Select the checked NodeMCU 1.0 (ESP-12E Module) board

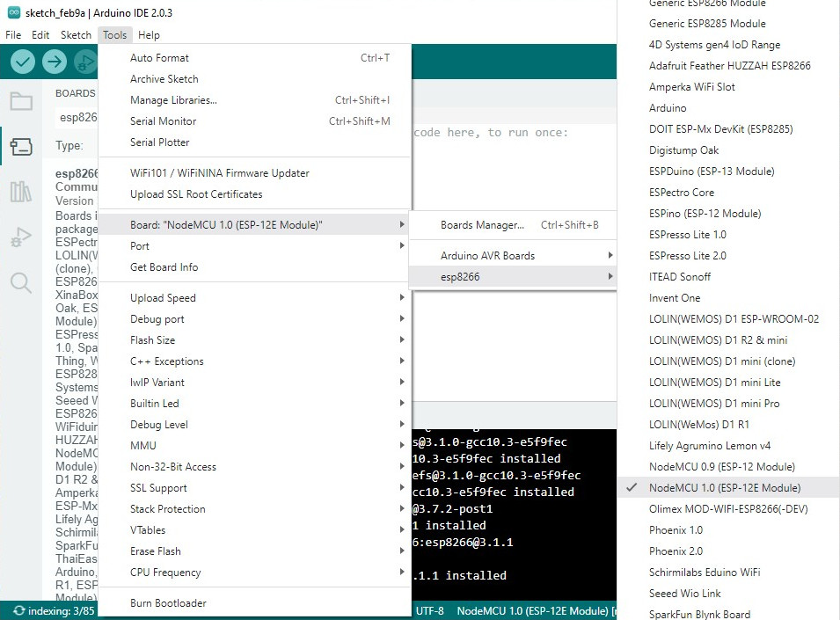pyautogui.click(x=724, y=488)
